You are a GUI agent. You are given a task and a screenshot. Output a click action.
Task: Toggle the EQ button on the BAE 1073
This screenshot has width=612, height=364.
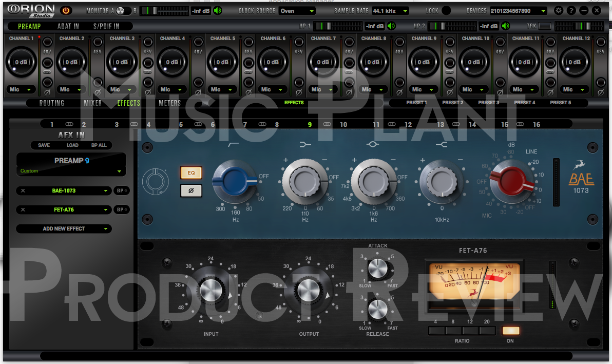(191, 173)
